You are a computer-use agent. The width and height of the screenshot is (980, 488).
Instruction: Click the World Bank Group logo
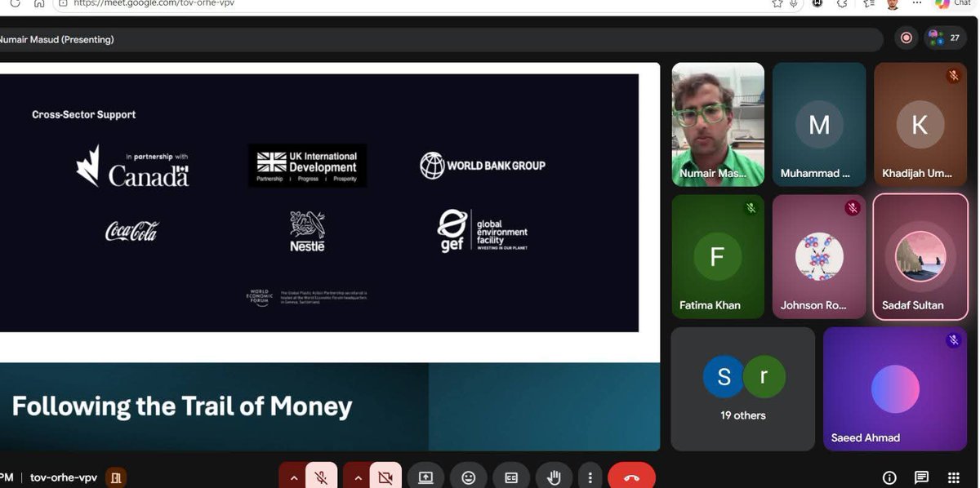point(483,165)
